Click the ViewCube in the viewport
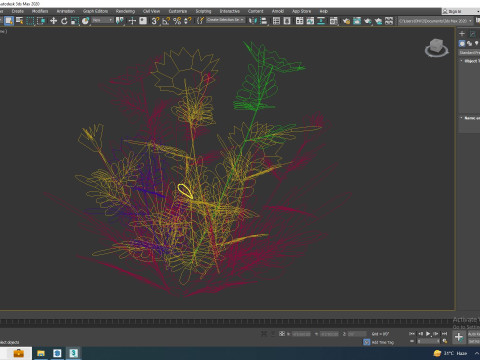 pos(437,47)
